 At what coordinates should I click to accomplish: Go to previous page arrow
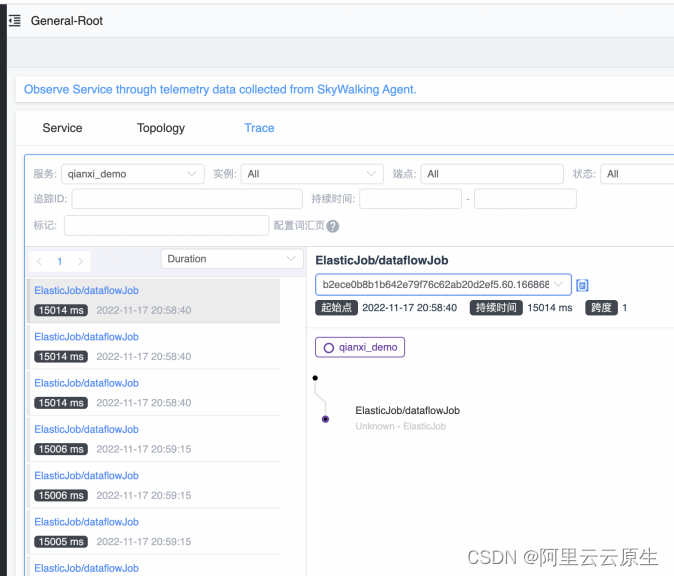click(39, 261)
